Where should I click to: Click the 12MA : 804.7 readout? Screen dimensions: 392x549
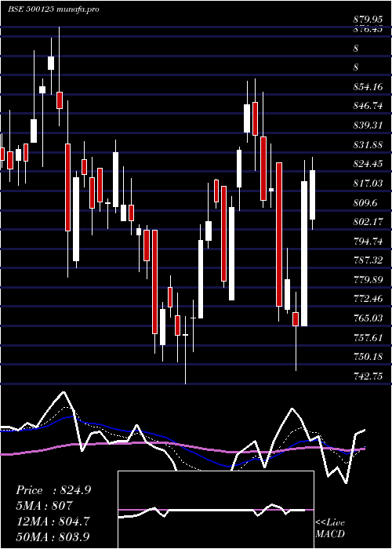(53, 521)
